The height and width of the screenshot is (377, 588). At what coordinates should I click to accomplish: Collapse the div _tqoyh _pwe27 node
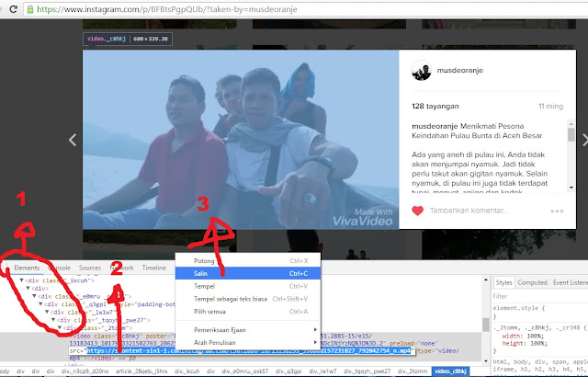53,320
